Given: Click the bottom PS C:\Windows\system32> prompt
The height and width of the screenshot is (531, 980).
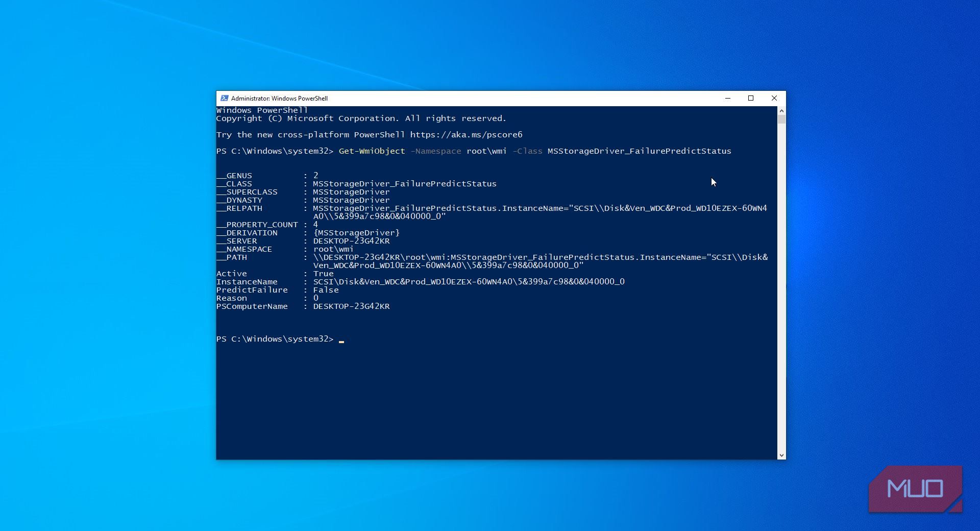Looking at the screenshot, I should (275, 339).
